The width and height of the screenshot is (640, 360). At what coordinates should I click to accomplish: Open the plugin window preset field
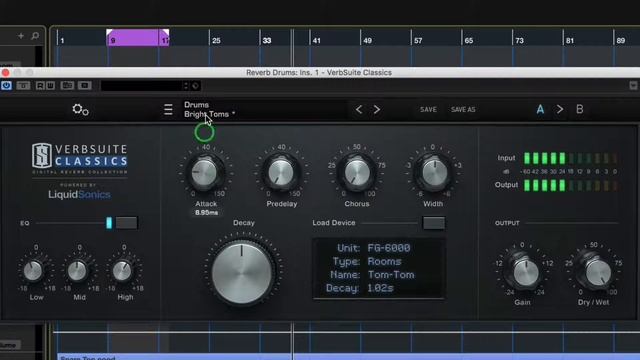coord(141,86)
